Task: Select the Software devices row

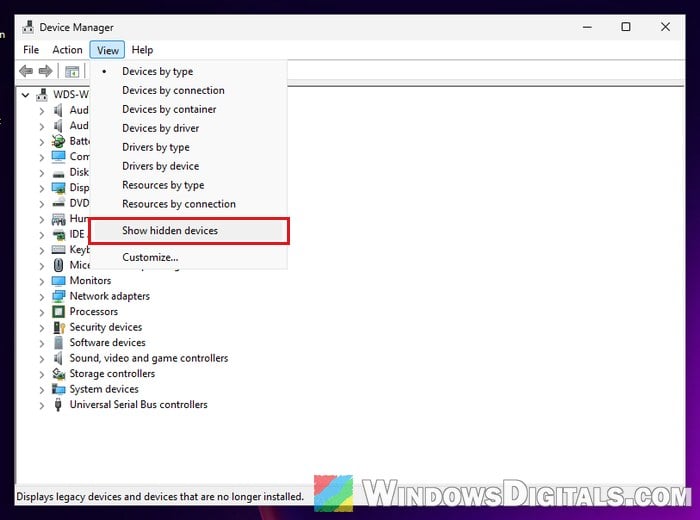Action: click(108, 343)
